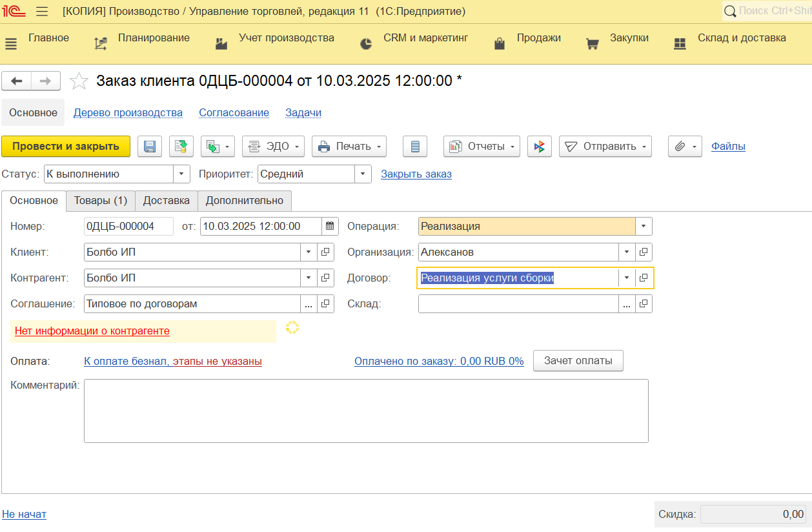Viewport: 812px width, 532px height.
Task: Click the paperclip attachments icon
Action: tap(680, 147)
